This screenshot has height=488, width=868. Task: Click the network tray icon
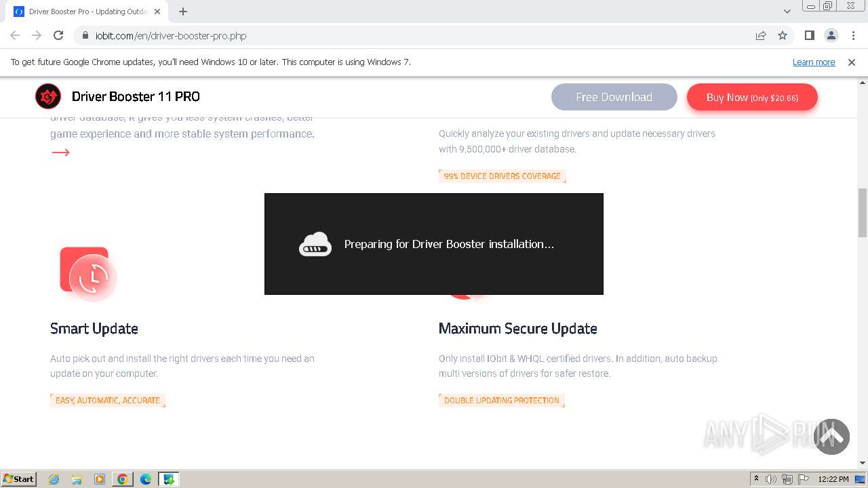click(787, 479)
